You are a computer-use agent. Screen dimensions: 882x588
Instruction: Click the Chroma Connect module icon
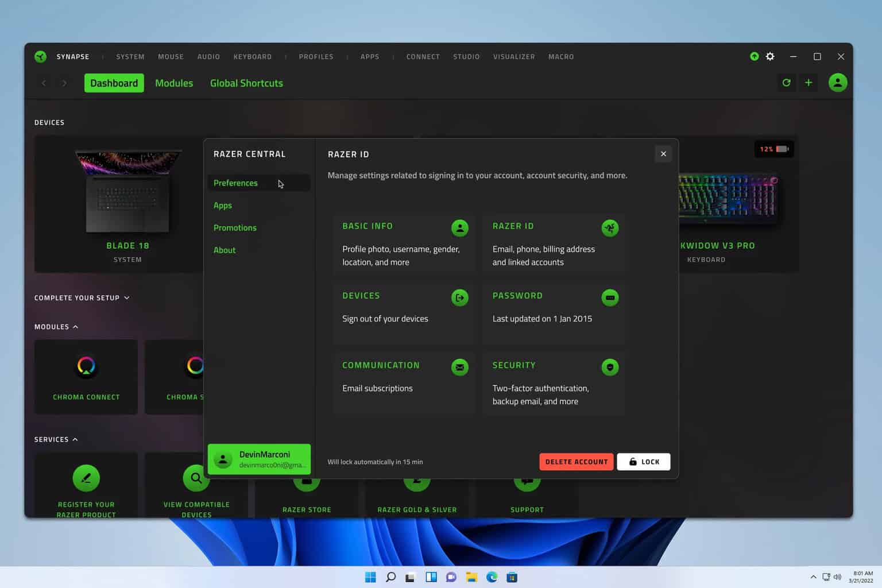tap(86, 366)
